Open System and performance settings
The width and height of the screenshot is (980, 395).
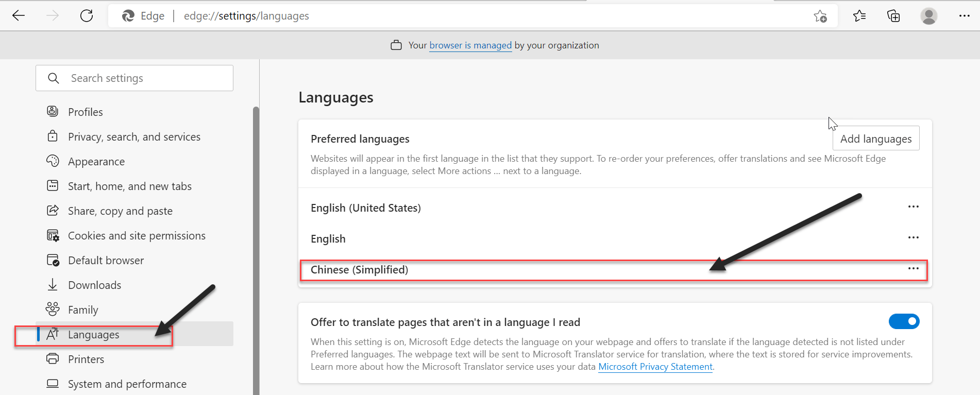coord(127,384)
